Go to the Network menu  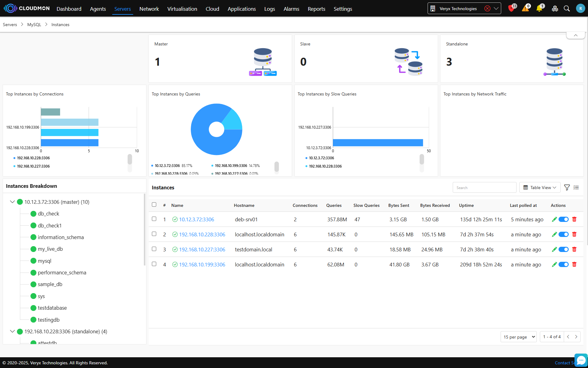[149, 9]
